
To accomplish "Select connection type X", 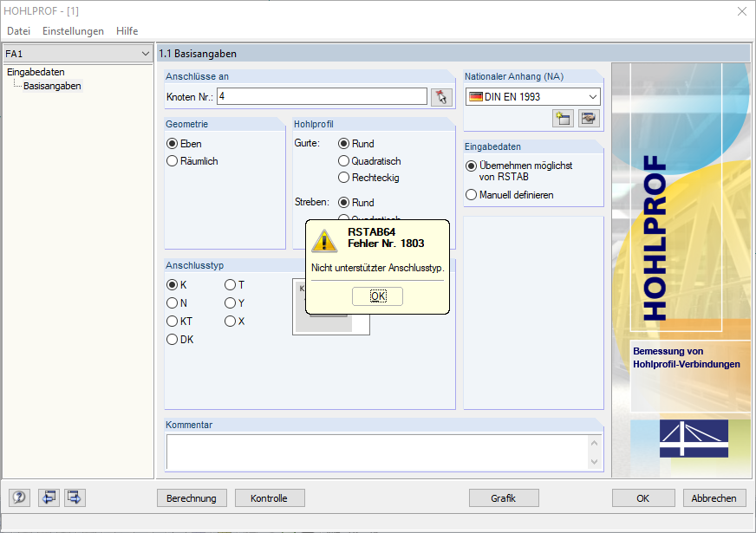I will pyautogui.click(x=234, y=321).
